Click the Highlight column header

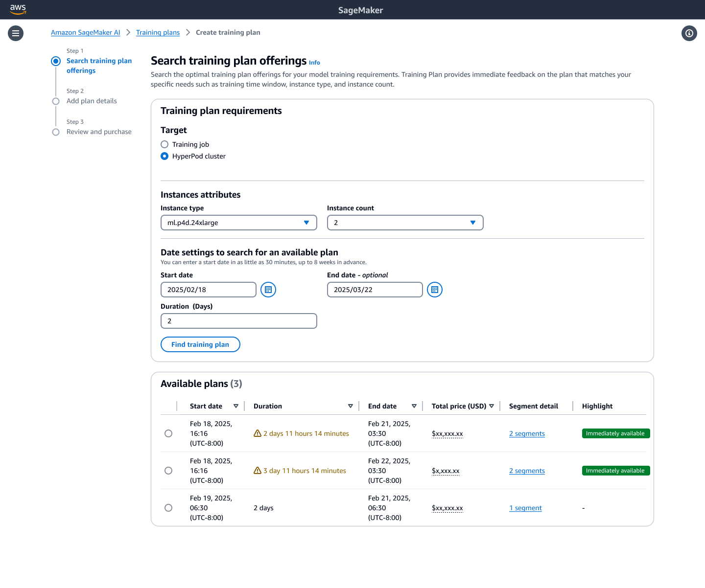pos(597,406)
